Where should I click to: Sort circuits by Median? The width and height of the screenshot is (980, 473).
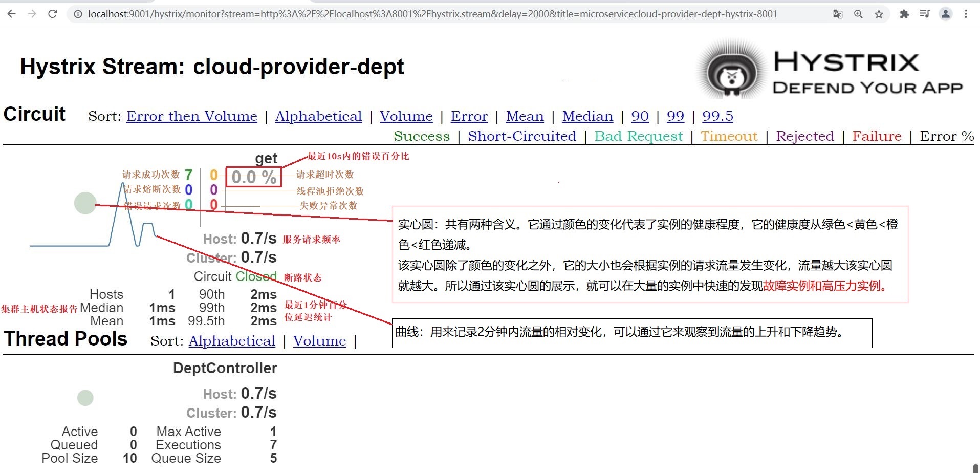[x=587, y=116]
